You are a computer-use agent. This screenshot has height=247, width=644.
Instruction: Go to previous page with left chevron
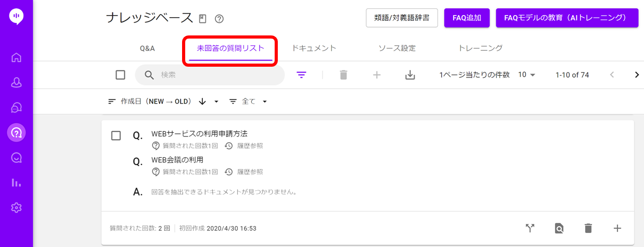click(612, 75)
